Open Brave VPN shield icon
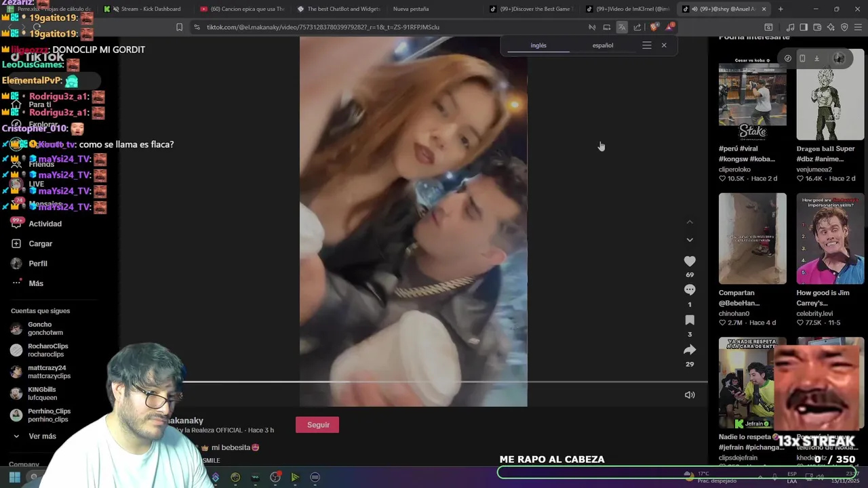Viewport: 868px width, 488px height. [844, 27]
